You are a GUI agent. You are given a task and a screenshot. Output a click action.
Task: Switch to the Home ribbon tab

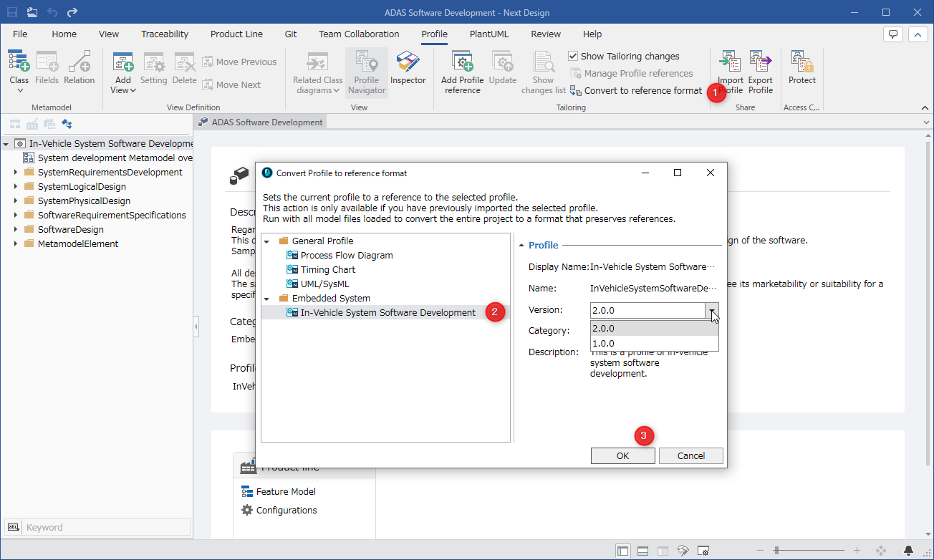[64, 34]
